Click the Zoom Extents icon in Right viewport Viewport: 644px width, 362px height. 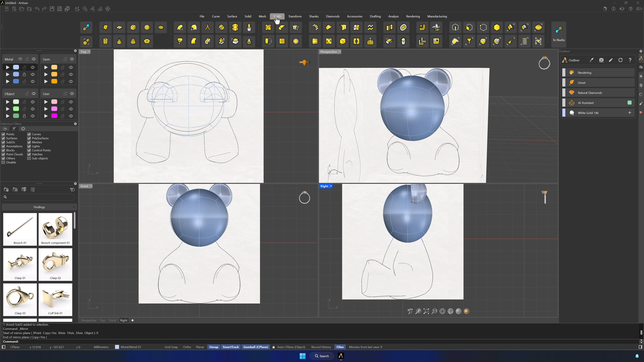pyautogui.click(x=426, y=311)
